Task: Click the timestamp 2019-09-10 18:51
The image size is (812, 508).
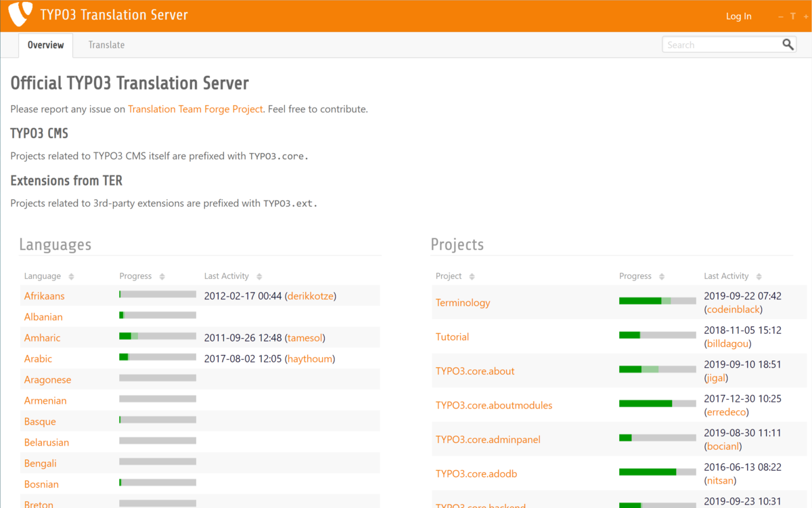Action: [x=743, y=364]
